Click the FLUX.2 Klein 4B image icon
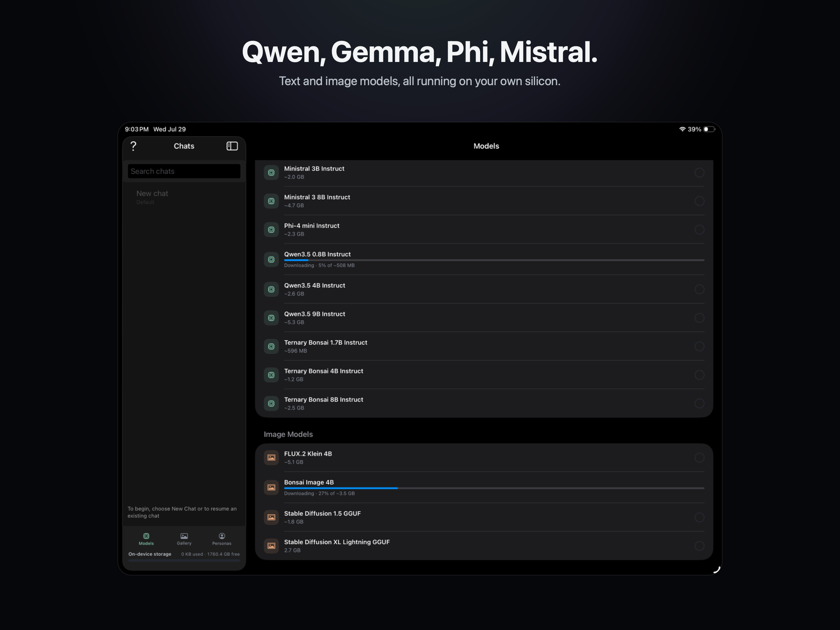Image resolution: width=840 pixels, height=630 pixels. (x=271, y=458)
